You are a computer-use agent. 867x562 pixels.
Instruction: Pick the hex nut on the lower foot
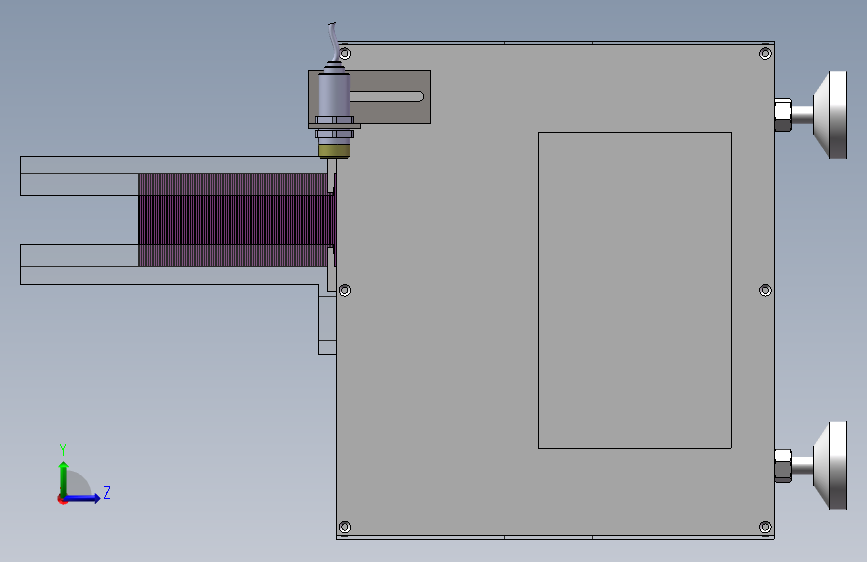tap(783, 466)
